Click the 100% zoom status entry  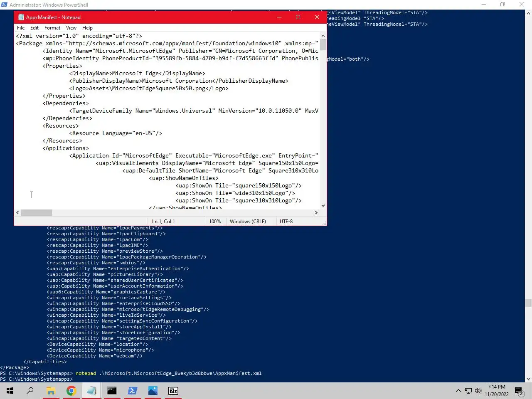click(x=215, y=222)
